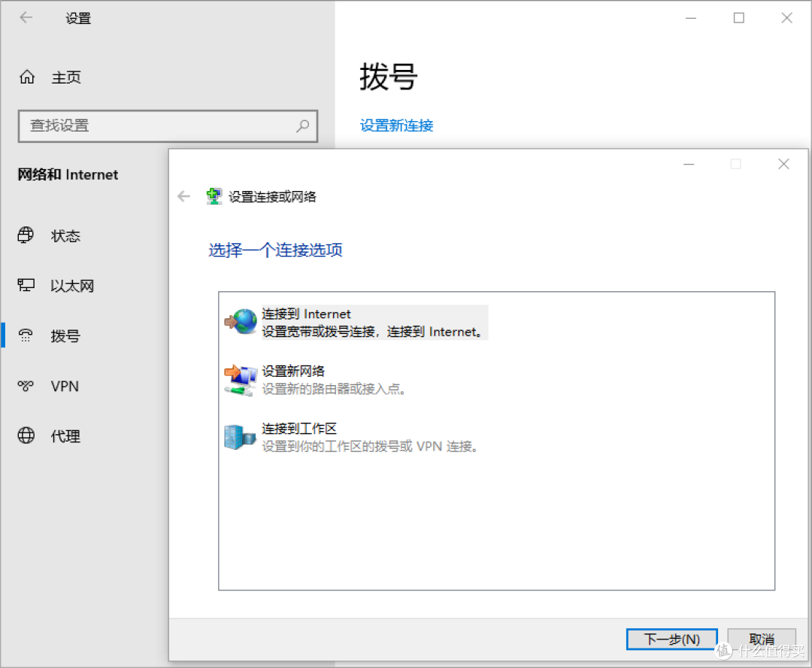Select the globe icon next to 状态

click(26, 235)
